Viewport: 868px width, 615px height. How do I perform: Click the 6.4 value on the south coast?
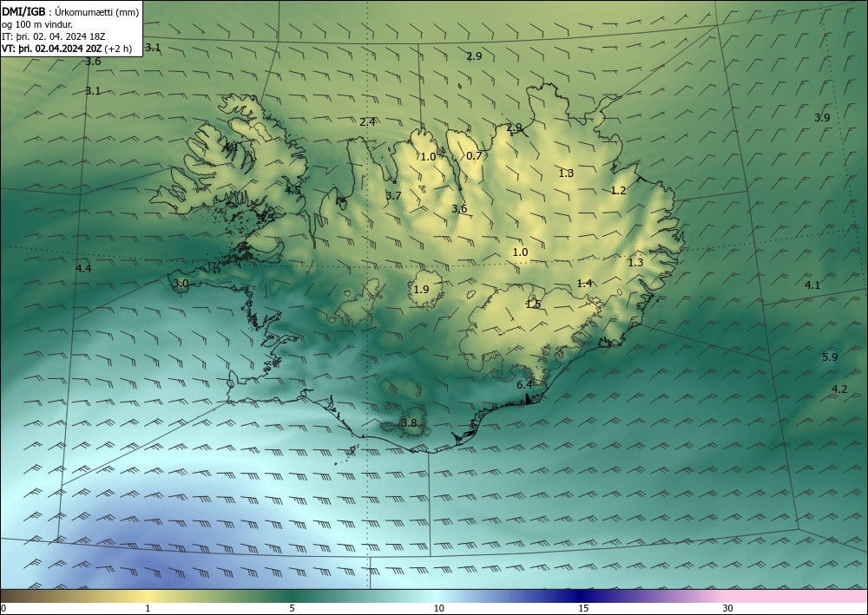(524, 385)
